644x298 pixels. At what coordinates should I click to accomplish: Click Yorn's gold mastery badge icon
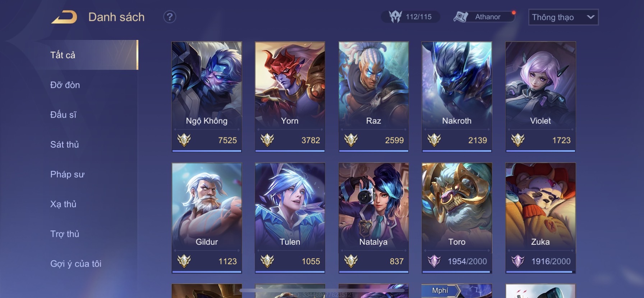[267, 140]
